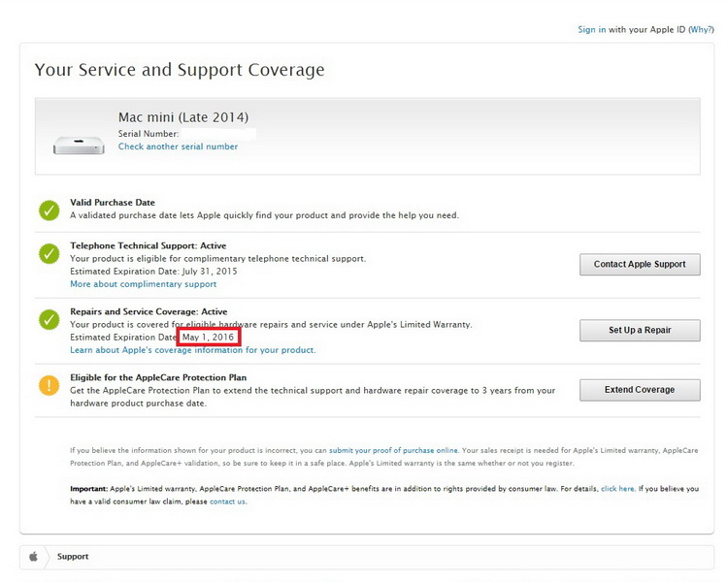
Task: Click the green checkmark beside Repairs and Service Coverage
Action: pyautogui.click(x=49, y=319)
